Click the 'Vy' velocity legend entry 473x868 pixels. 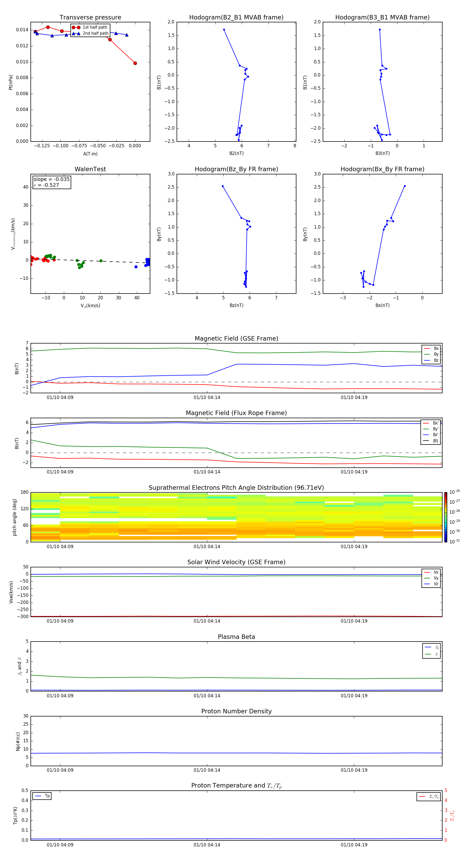[x=431, y=578]
